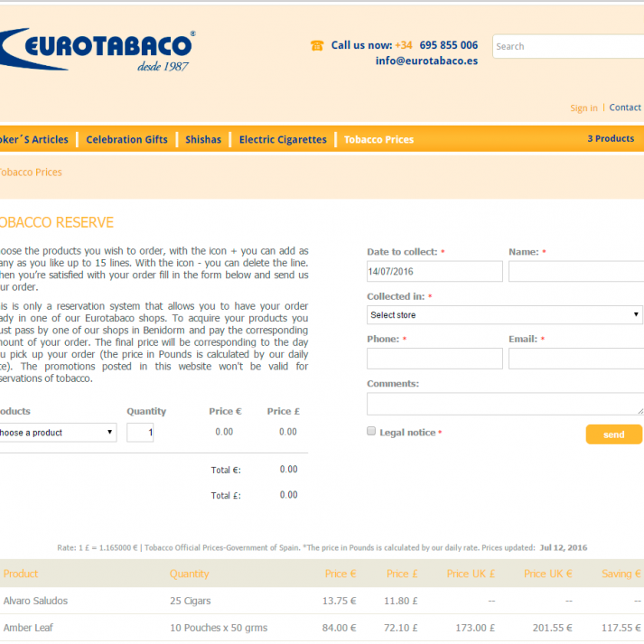Click the Jul 12, 2016 update date

click(x=563, y=547)
